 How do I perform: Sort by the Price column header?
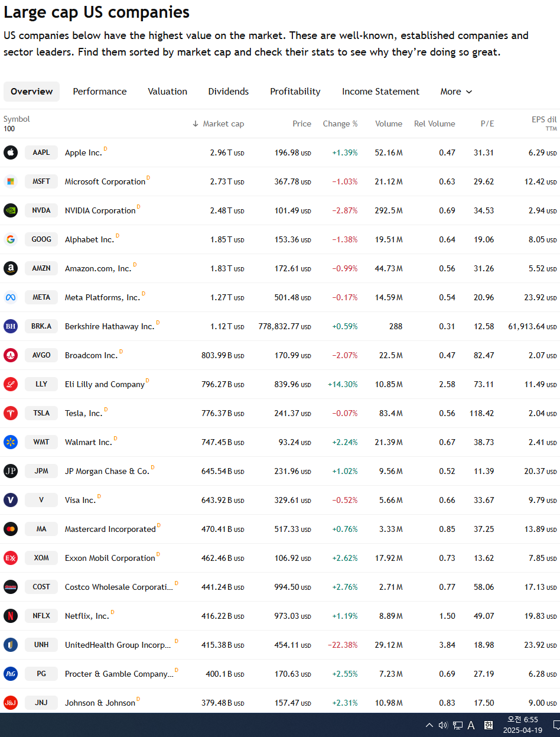pos(302,124)
